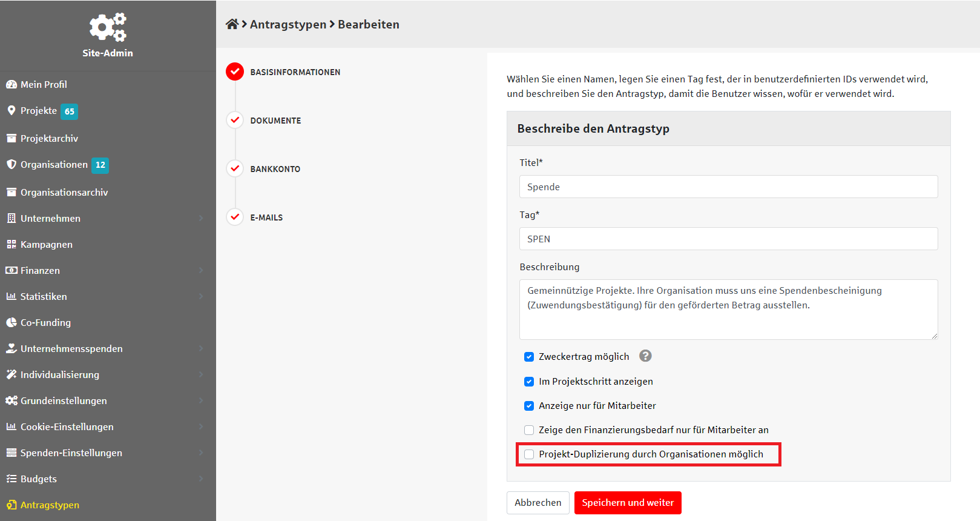The height and width of the screenshot is (521, 980).
Task: Expand the Unternehmen submenu arrow
Action: tap(201, 218)
